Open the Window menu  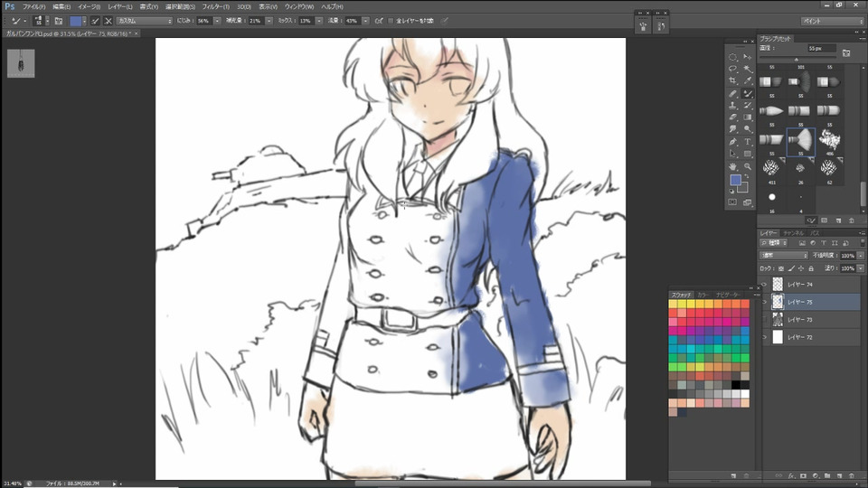coord(299,6)
